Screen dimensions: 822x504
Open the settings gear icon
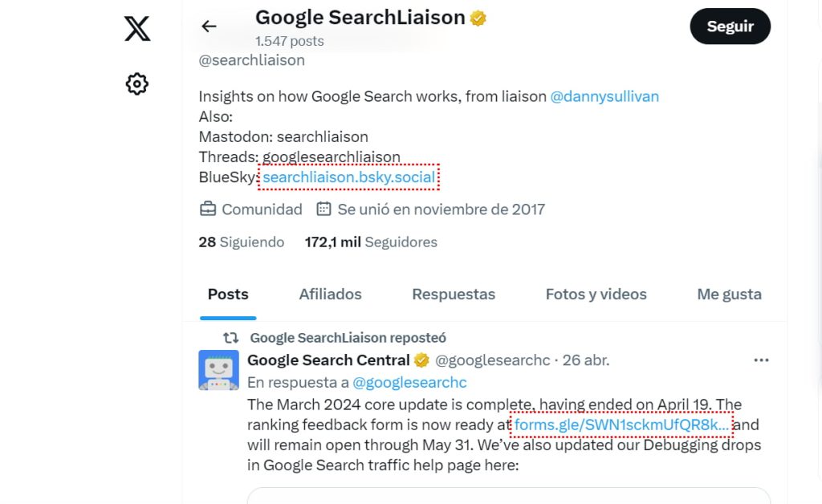(136, 83)
